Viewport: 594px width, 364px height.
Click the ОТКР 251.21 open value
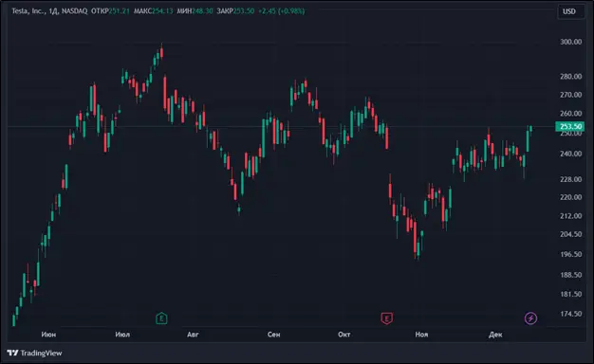[110, 11]
